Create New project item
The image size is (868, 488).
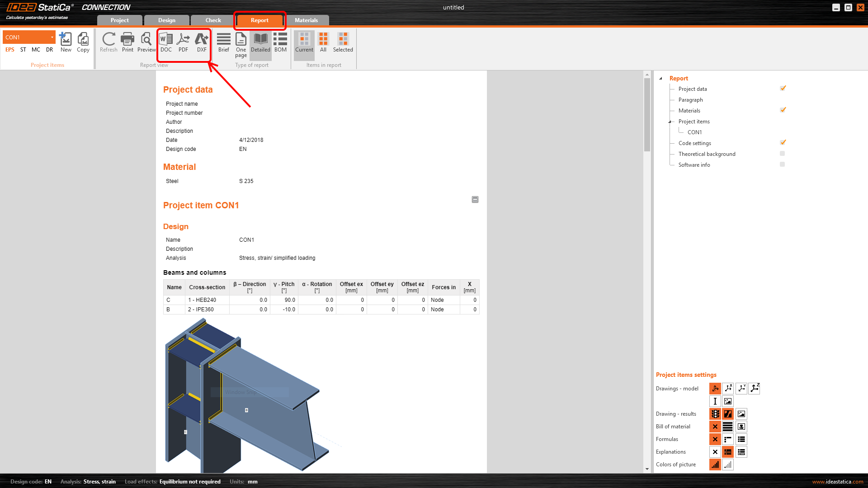click(66, 42)
